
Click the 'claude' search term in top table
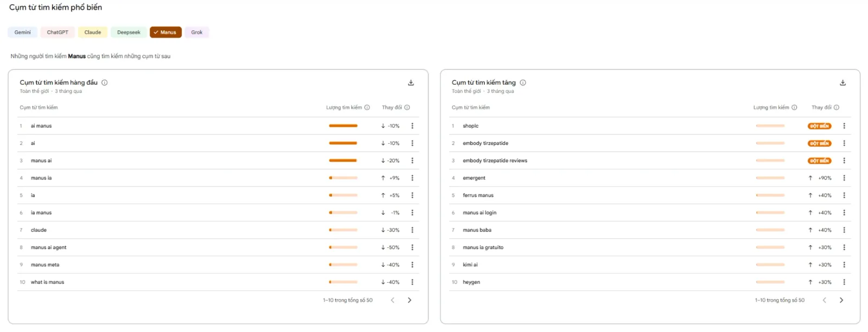click(x=39, y=230)
